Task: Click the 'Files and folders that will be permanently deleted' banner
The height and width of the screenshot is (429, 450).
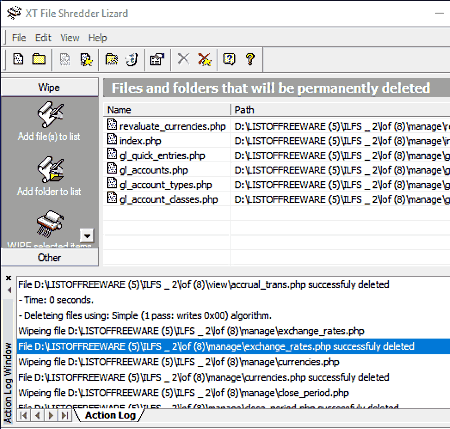Action: tap(277, 88)
